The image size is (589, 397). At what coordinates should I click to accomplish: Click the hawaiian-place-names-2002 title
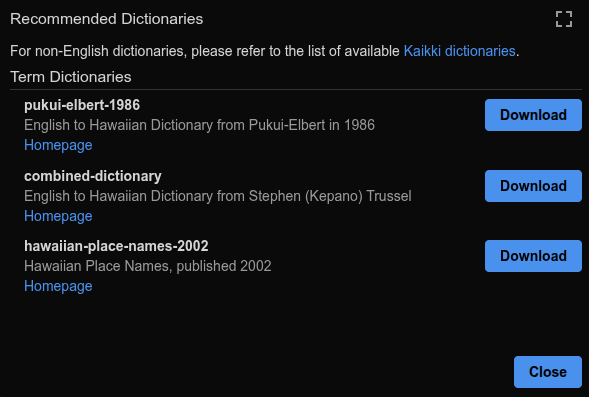(x=116, y=246)
